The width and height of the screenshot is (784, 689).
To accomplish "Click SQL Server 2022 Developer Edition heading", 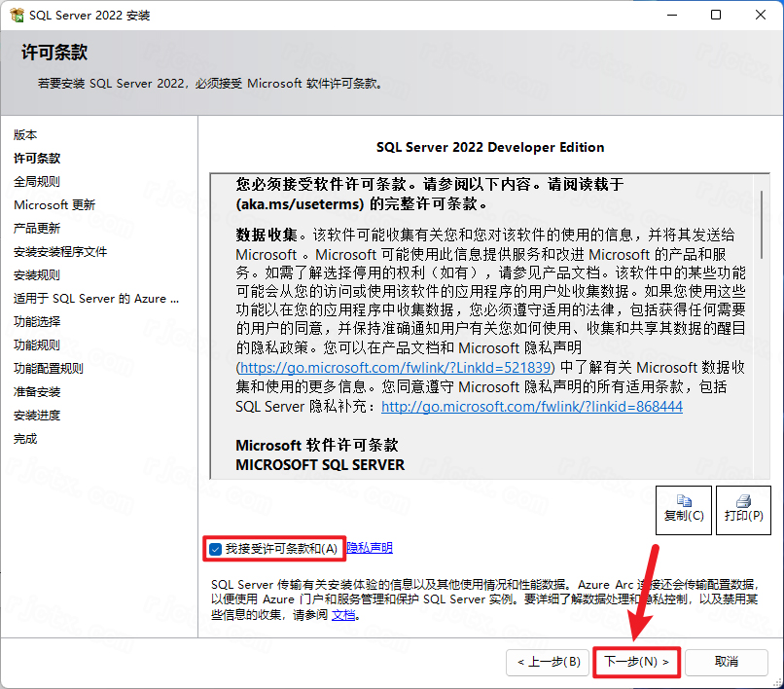I will (x=490, y=147).
